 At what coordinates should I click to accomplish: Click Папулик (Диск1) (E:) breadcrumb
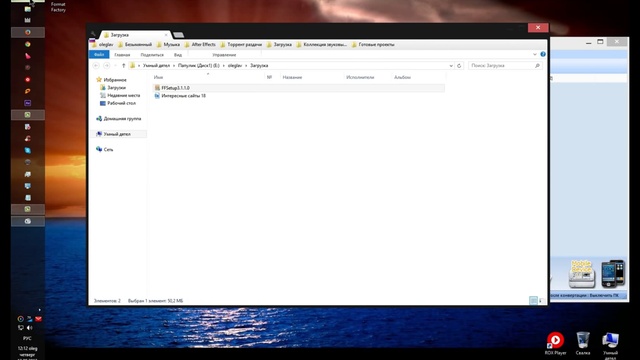(199, 66)
